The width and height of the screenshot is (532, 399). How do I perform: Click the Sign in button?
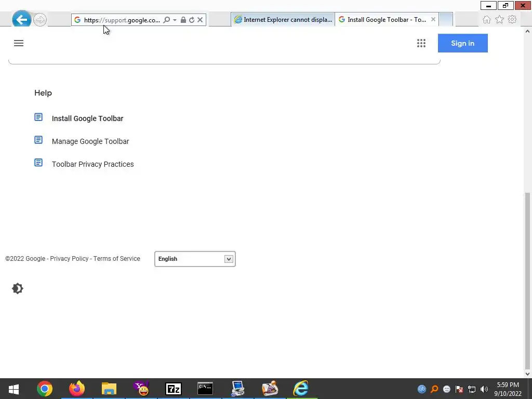pos(463,43)
